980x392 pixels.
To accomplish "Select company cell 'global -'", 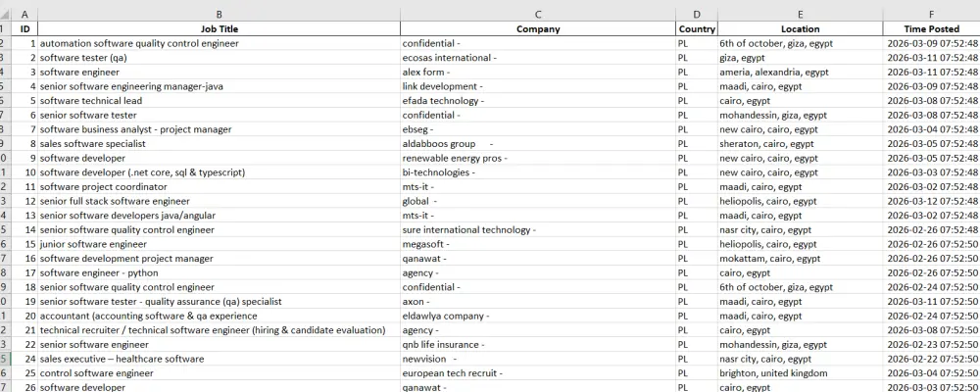I will [x=538, y=202].
